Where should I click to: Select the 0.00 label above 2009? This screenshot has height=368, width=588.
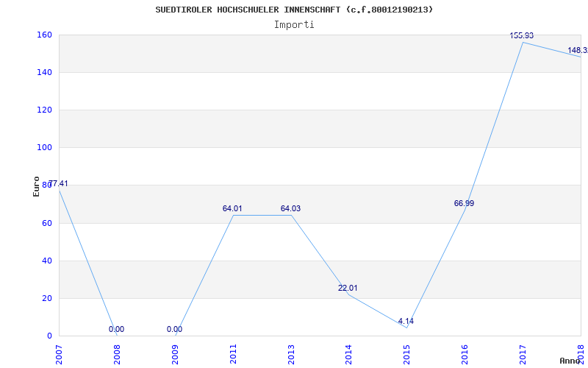click(x=175, y=329)
